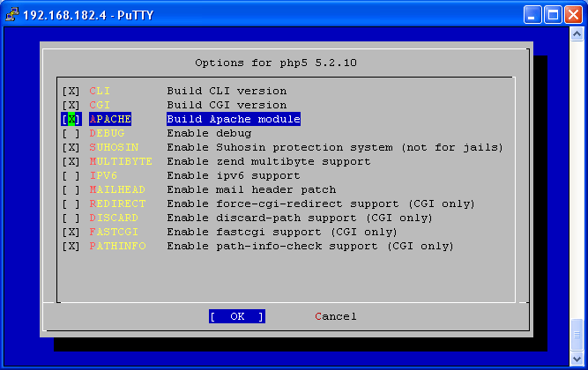The width and height of the screenshot is (588, 370).
Task: Click the terminal scrollbar thumb
Action: click(x=577, y=335)
